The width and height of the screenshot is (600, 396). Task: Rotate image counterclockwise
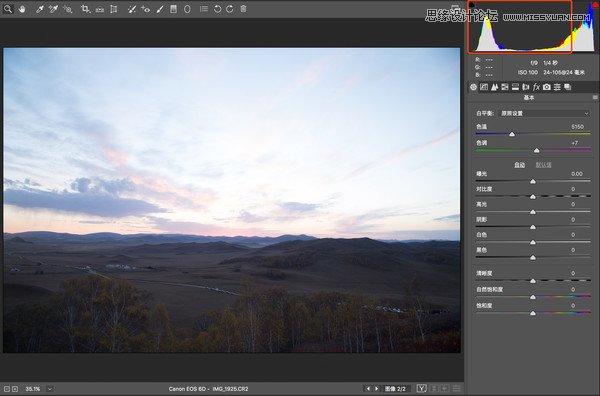pos(217,9)
